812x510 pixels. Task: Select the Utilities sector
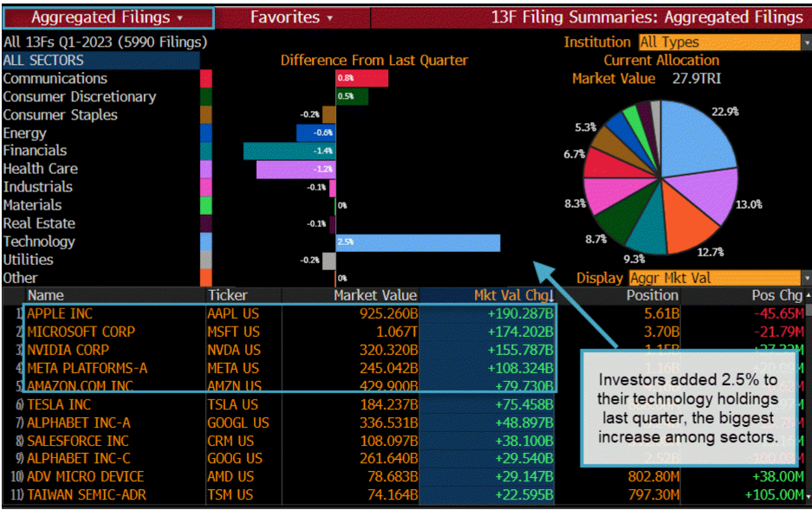28,260
